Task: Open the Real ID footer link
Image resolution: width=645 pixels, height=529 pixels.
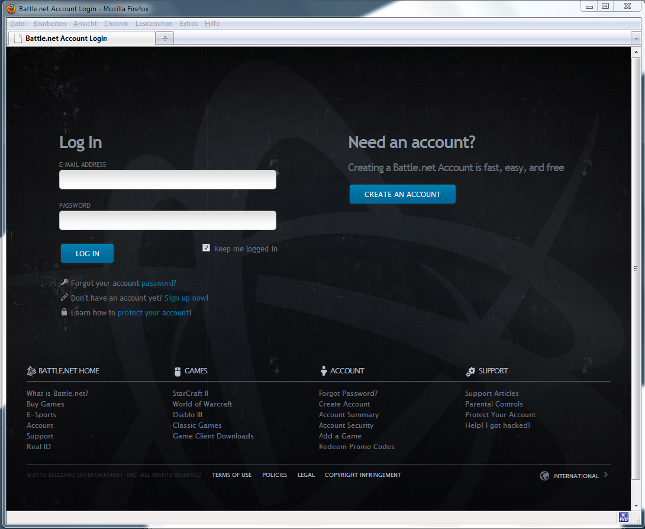Action: pos(39,447)
